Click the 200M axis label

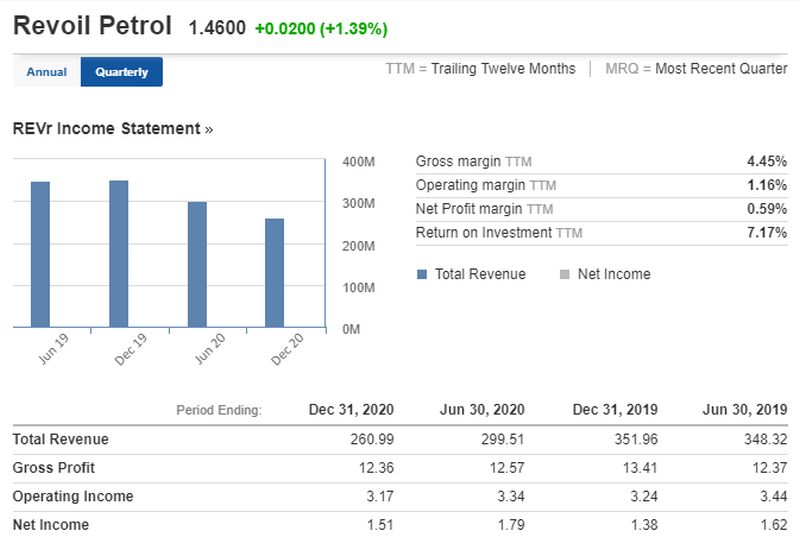(359, 246)
